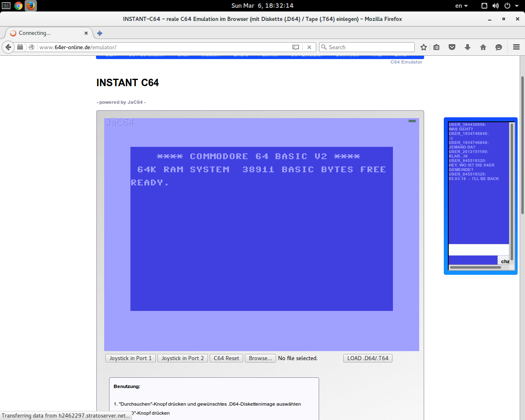
Task: Click the minimize dash icon in the emulator corner
Action: (x=412, y=121)
